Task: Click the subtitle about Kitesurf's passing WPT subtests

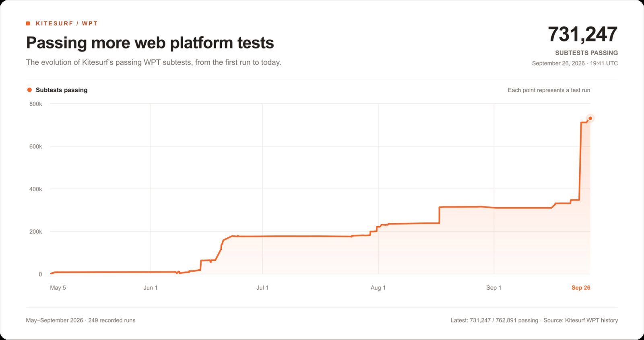Action: [x=153, y=62]
